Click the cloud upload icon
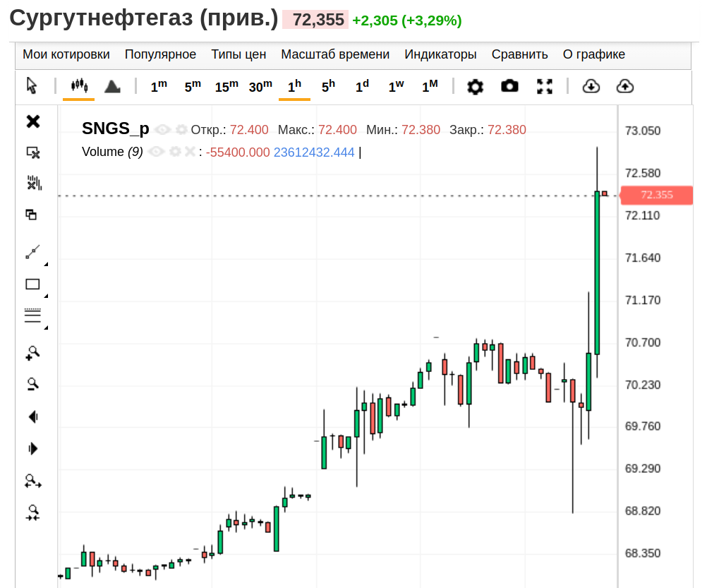This screenshot has width=707, height=588. pos(625,85)
